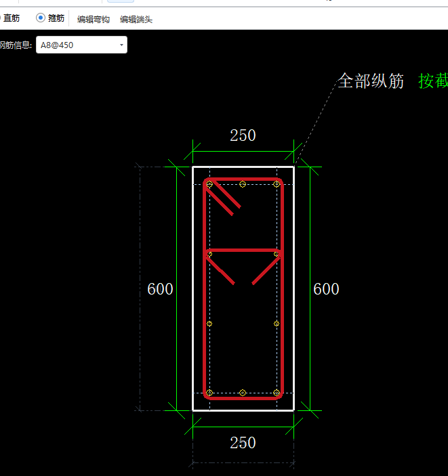Select the top-right corner rebar point

(x=277, y=184)
